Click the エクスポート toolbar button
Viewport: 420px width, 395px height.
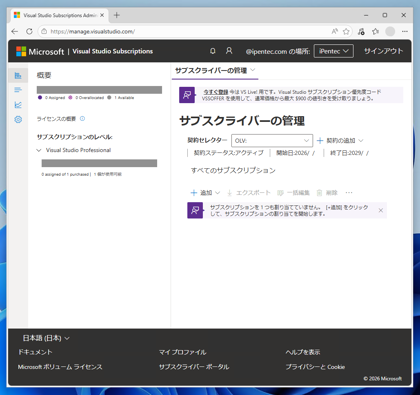point(248,193)
